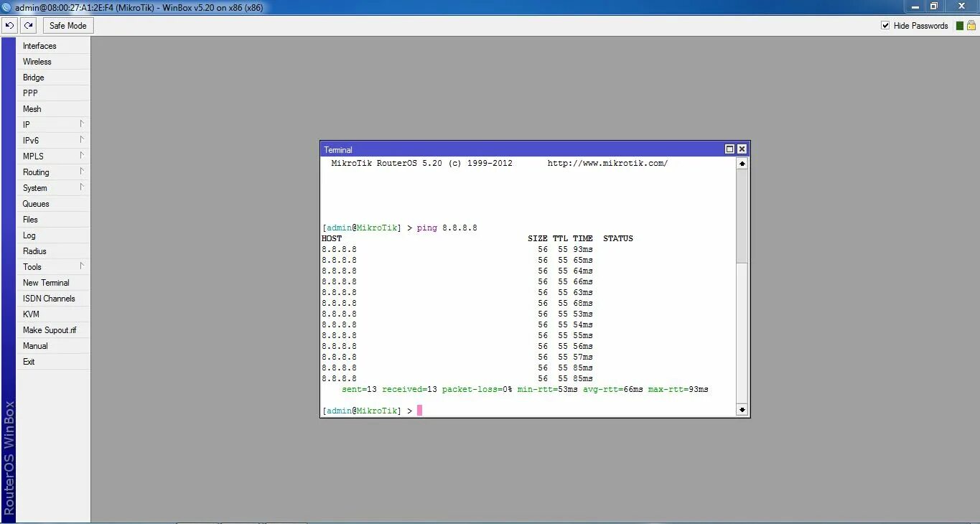Click MikroTik RouterOS 5.20 banner text

(x=387, y=164)
